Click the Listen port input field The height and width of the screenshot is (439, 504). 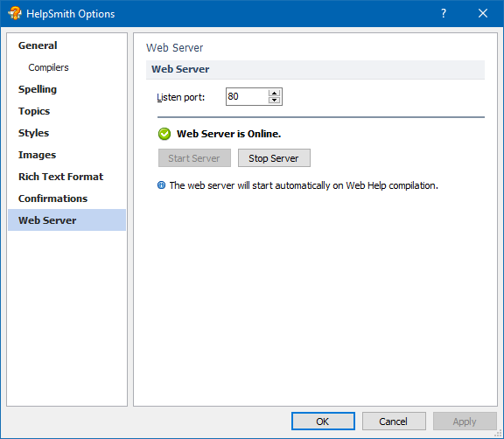pyautogui.click(x=247, y=96)
